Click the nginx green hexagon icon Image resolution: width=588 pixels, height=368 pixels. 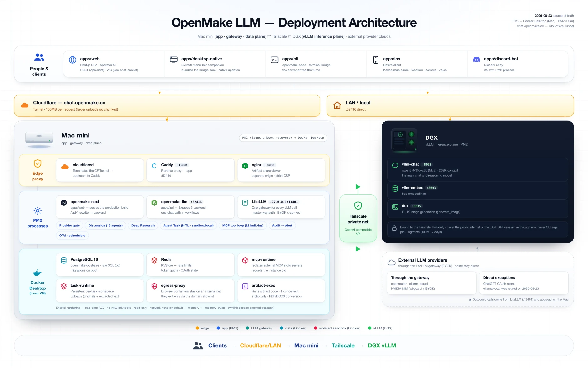coord(245,166)
